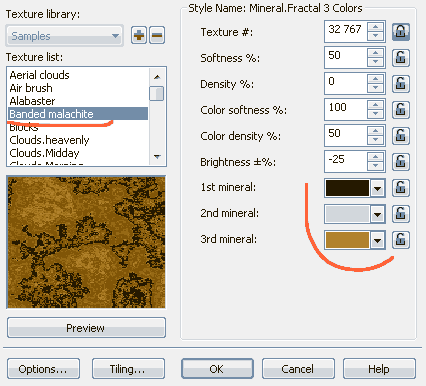The height and width of the screenshot is (386, 426).
Task: Confirm with the OK button
Action: pyautogui.click(x=217, y=369)
